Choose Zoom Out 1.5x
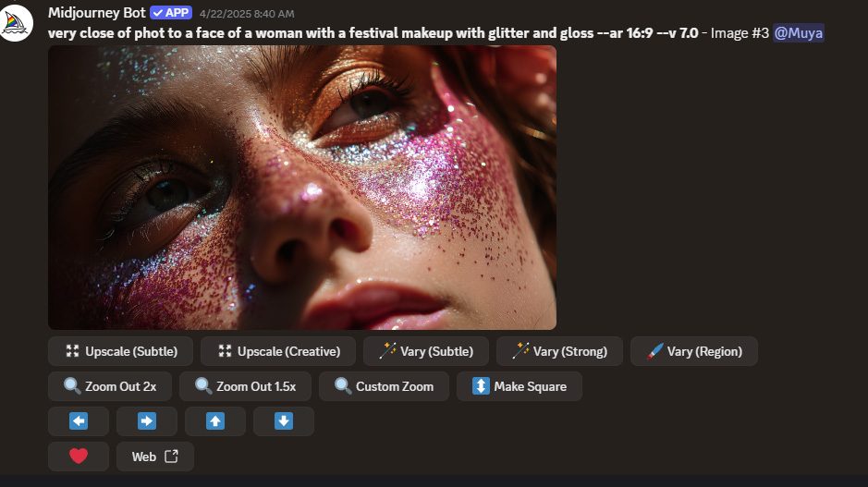Screen dimensions: 868x487 [245, 386]
